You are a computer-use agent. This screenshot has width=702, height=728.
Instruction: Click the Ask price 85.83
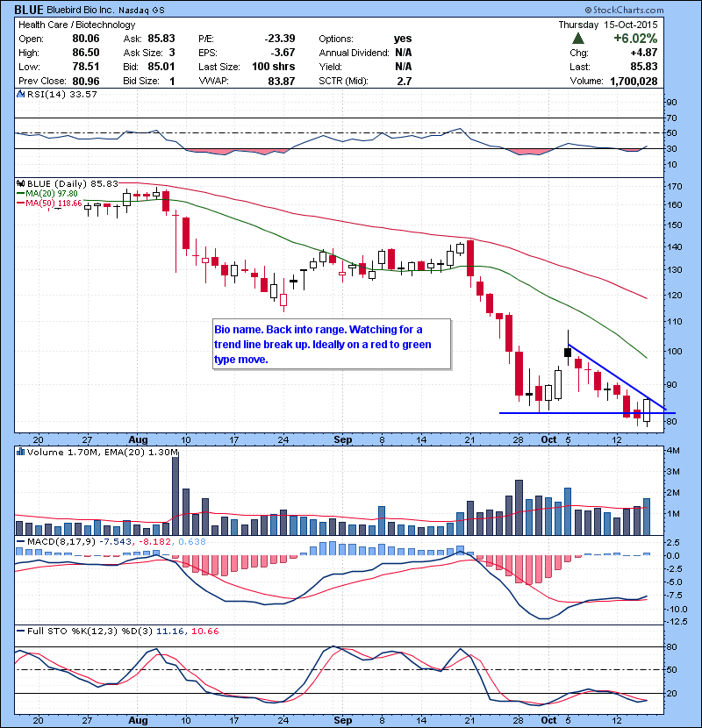pos(161,39)
